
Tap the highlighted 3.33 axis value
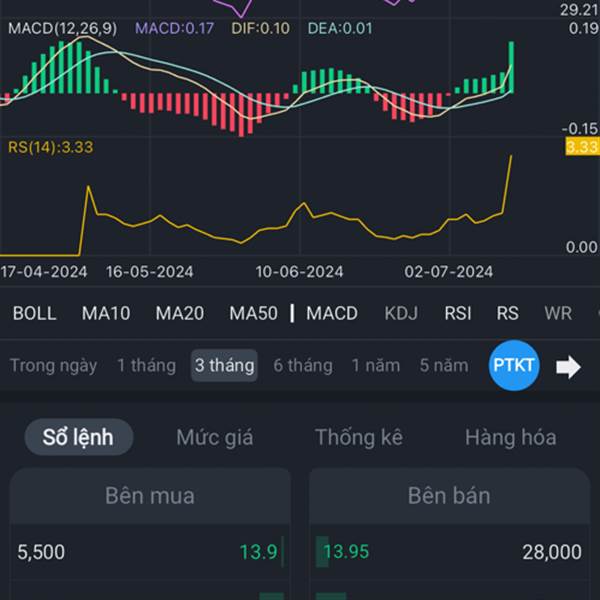[x=582, y=147]
